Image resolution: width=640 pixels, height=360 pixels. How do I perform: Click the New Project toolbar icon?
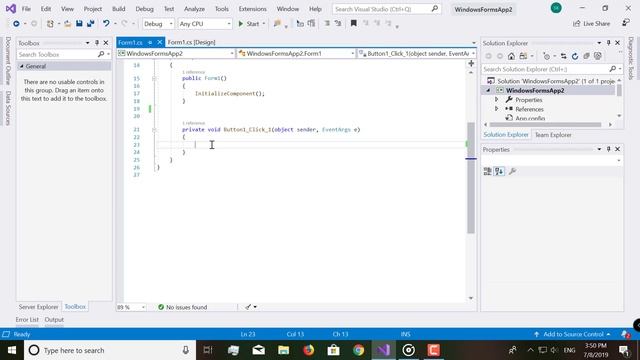point(50,24)
